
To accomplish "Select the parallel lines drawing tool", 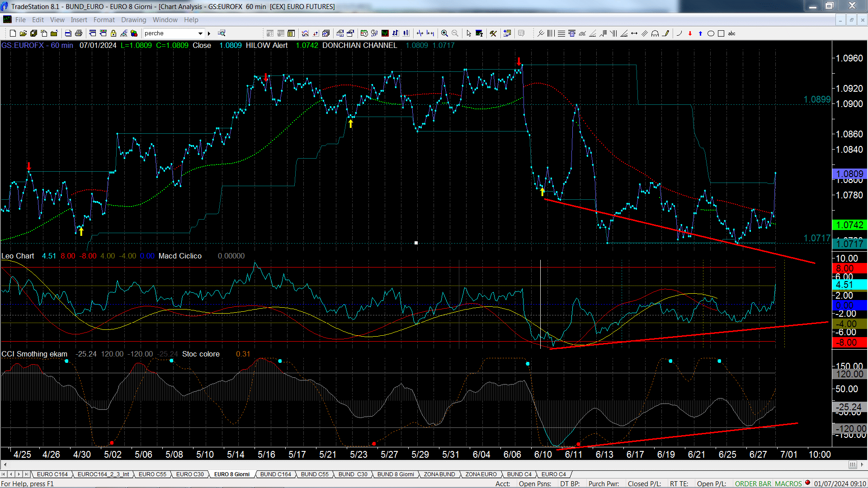I will coord(645,33).
